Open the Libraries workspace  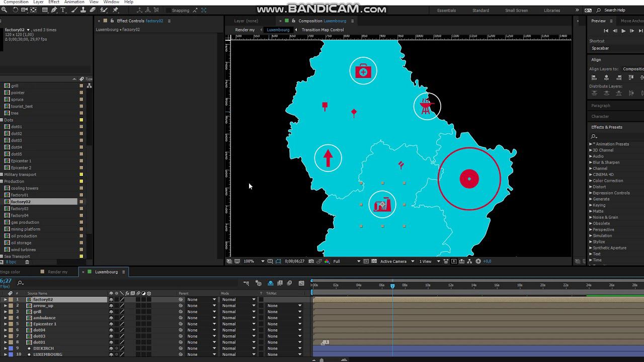click(x=552, y=11)
